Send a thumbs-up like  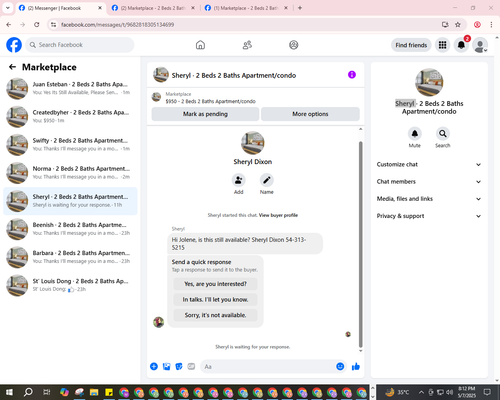click(356, 366)
